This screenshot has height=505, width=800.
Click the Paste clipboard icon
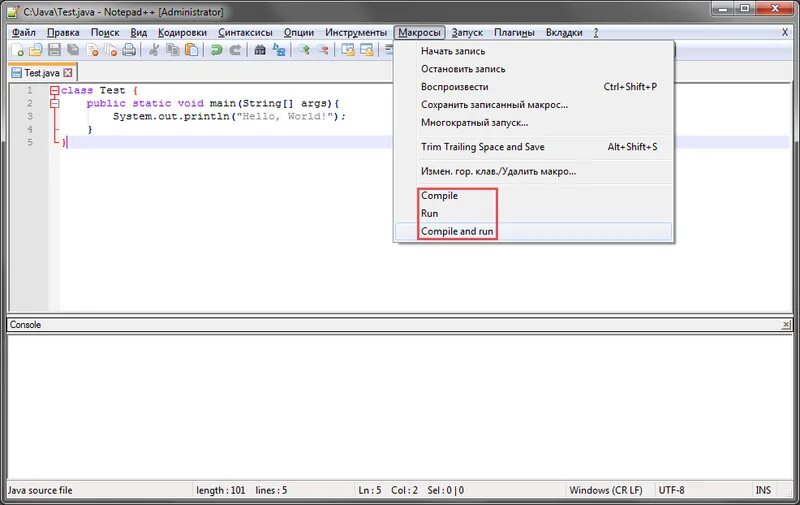(x=192, y=50)
